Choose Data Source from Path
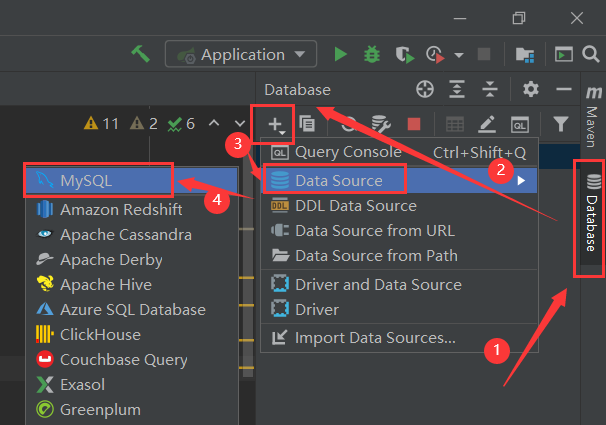The width and height of the screenshot is (606, 425). (x=399, y=256)
